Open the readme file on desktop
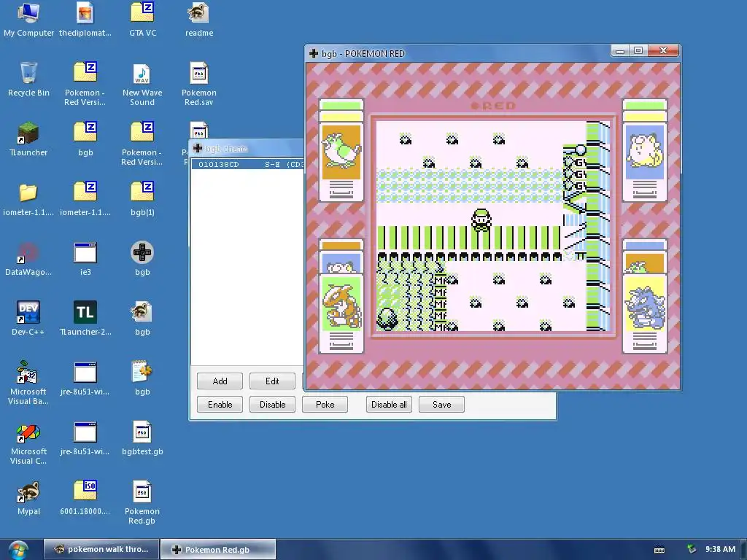 [198, 19]
